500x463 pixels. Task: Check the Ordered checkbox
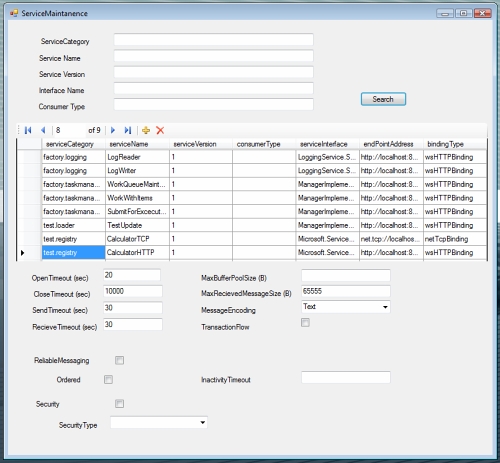pos(108,380)
